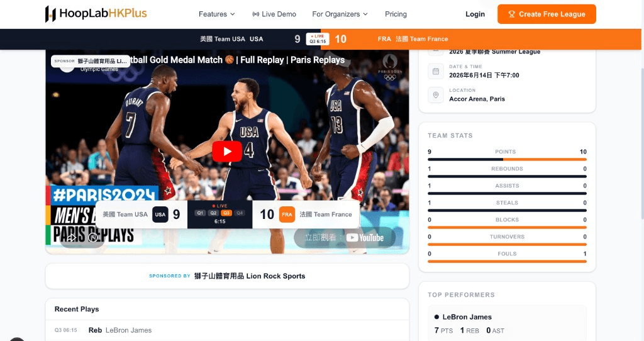Click the orange FRA team badge in overlay

tap(287, 215)
